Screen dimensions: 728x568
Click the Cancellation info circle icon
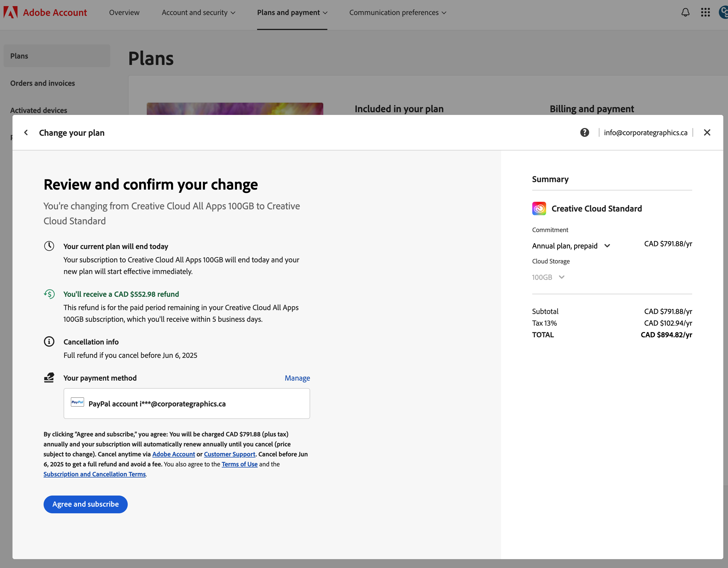[49, 342]
